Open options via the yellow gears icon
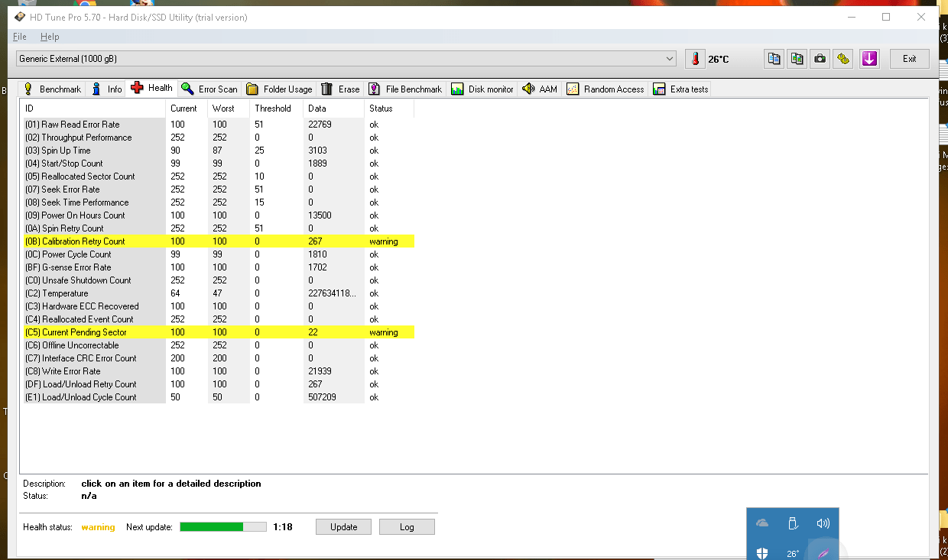This screenshot has height=560, width=948. tap(843, 59)
